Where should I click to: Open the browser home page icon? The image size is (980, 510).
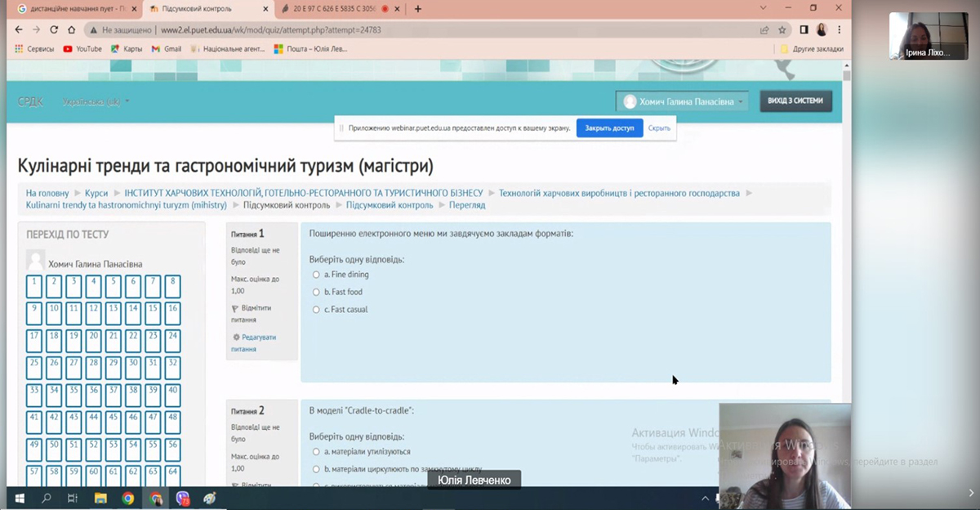pos(71,29)
